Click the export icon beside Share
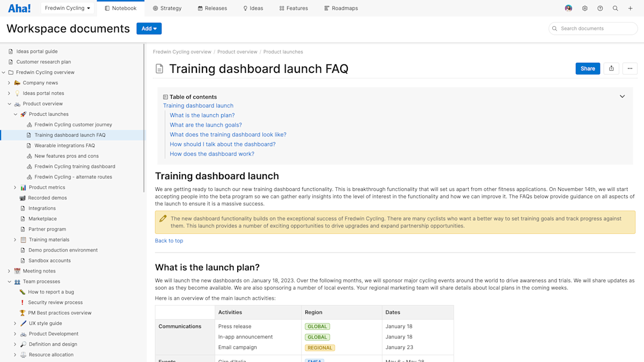 point(611,68)
